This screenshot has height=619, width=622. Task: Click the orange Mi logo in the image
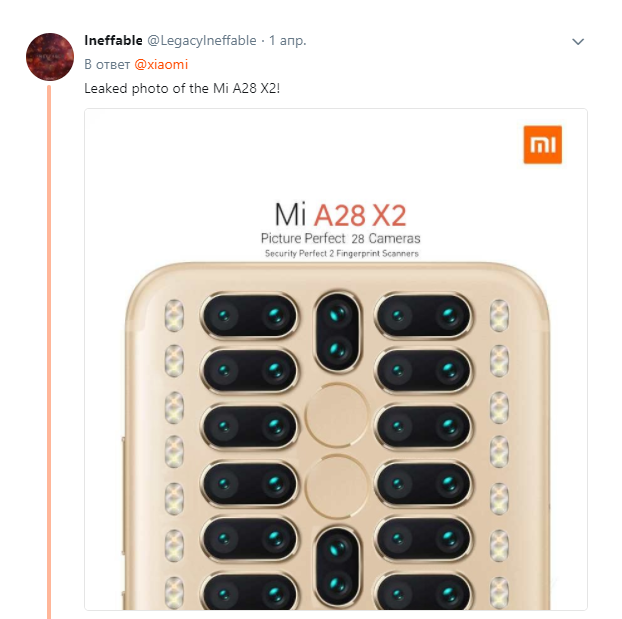(x=543, y=144)
